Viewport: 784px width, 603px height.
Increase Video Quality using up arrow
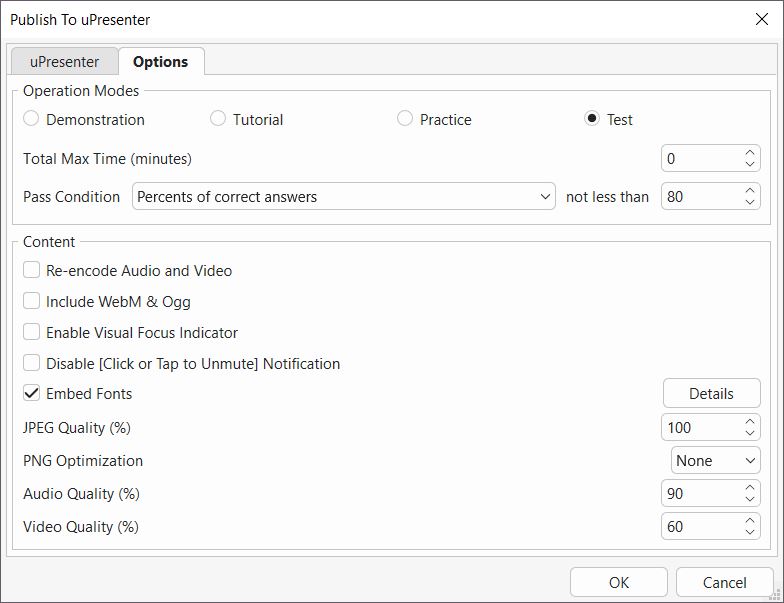click(x=750, y=521)
